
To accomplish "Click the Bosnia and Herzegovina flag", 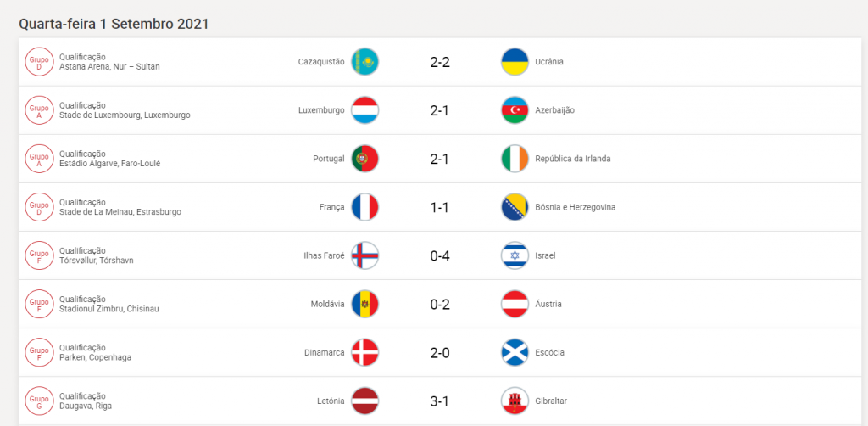I will (515, 207).
